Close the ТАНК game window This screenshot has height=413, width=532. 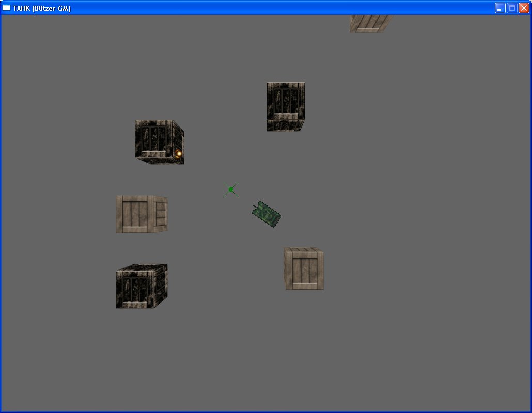pyautogui.click(x=524, y=8)
